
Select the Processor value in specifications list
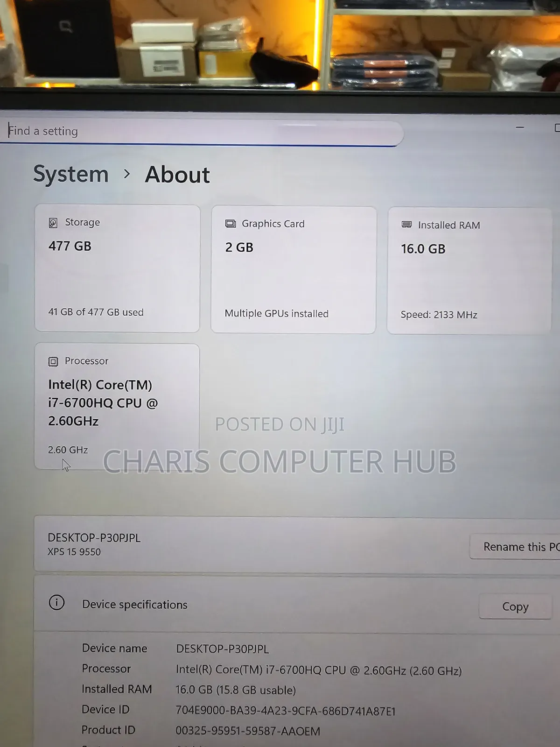pos(319,670)
